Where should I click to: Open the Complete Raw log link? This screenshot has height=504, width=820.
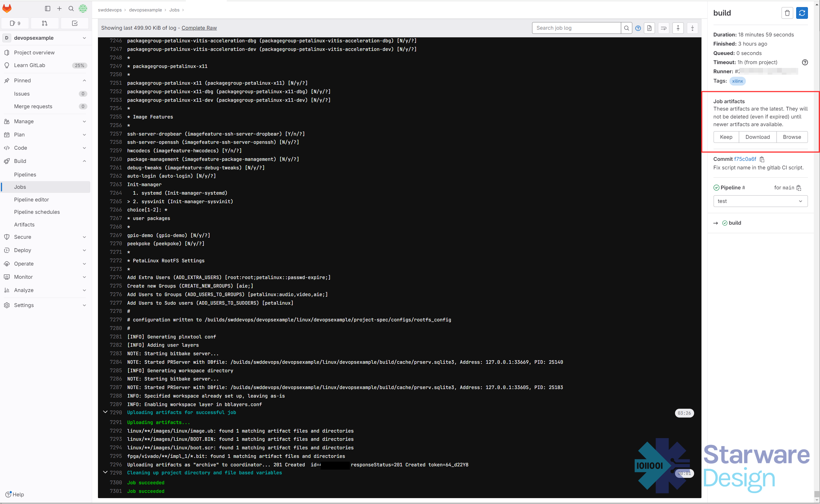coord(199,28)
